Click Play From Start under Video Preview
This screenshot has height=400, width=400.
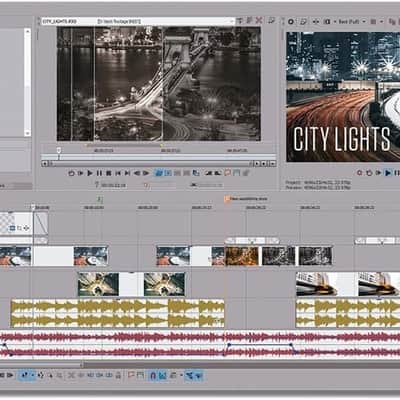[378, 173]
